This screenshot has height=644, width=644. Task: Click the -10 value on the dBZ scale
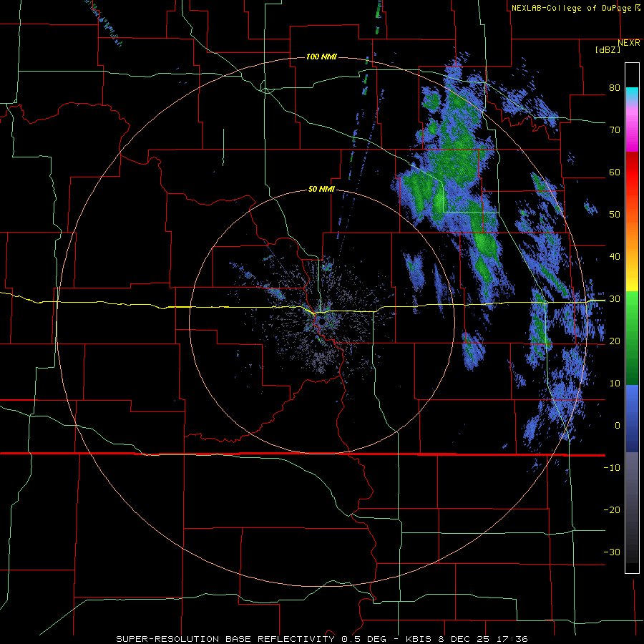tap(612, 468)
